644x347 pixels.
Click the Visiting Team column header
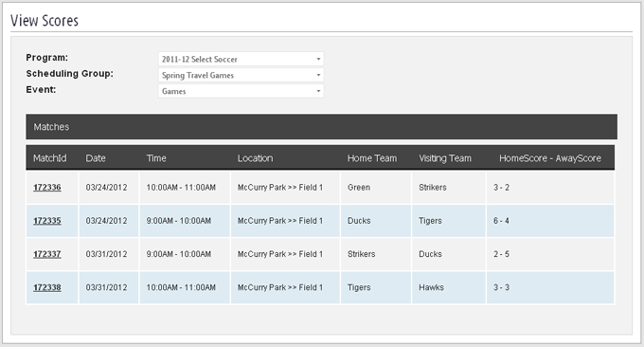coord(445,158)
